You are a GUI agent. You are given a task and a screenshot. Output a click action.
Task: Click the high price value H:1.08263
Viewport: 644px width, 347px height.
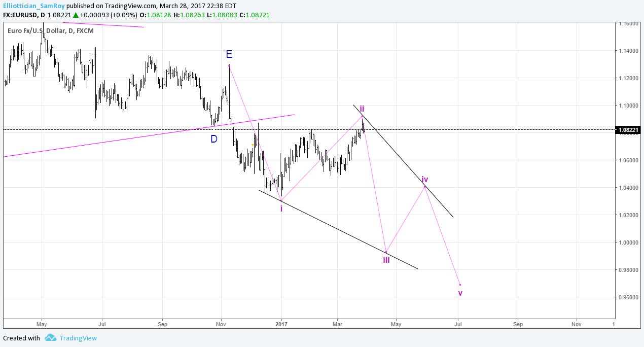click(x=189, y=15)
